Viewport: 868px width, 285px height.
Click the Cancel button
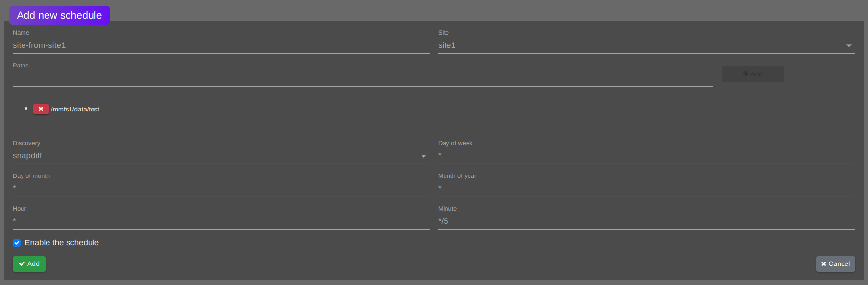click(835, 263)
